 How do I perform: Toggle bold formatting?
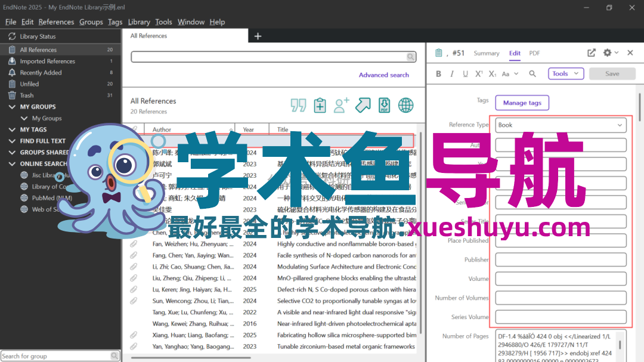[x=439, y=73]
